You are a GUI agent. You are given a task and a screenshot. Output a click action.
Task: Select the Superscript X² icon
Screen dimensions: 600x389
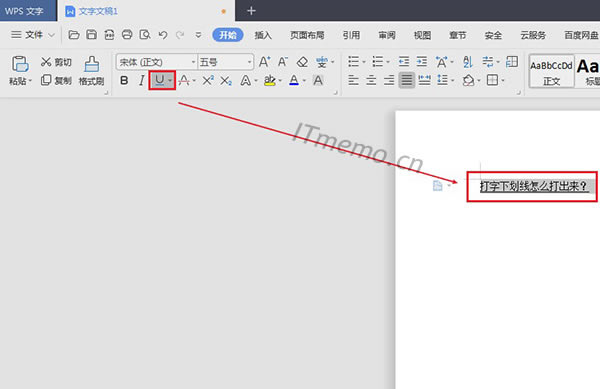click(208, 80)
